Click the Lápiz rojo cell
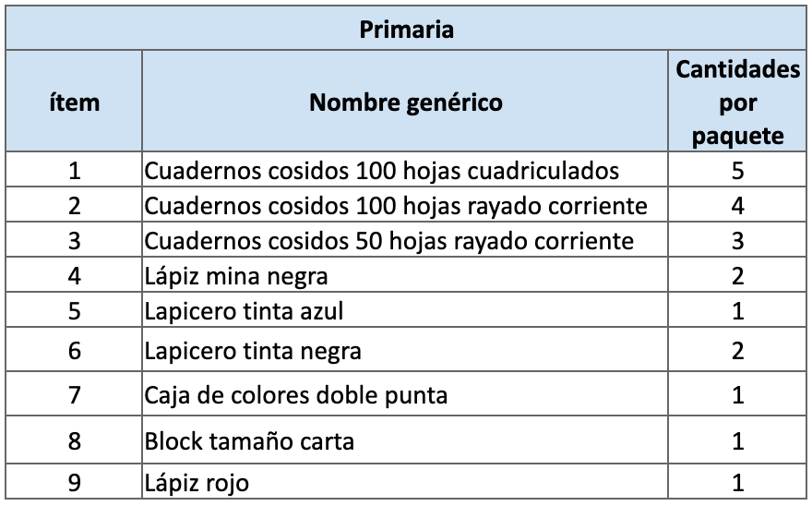812x506 pixels. (197, 482)
